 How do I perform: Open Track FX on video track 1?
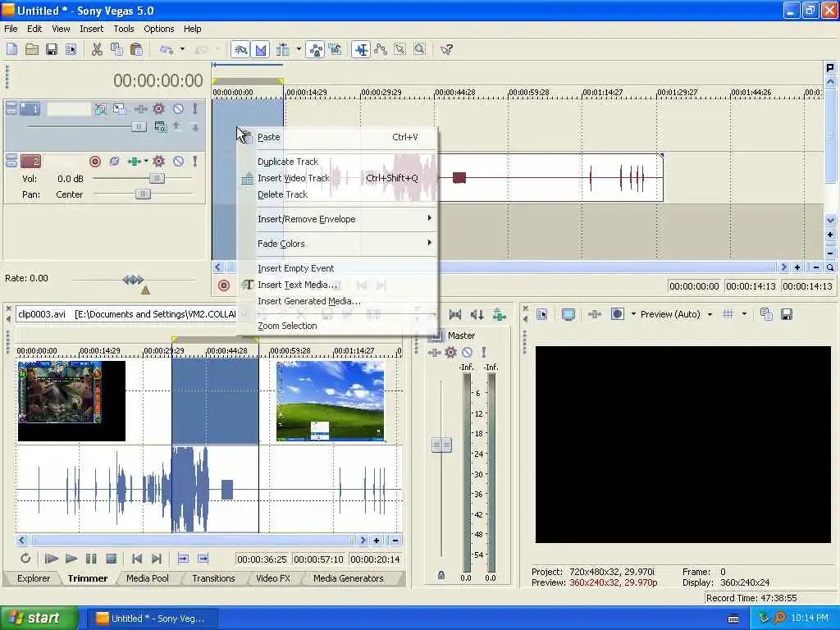click(x=159, y=109)
